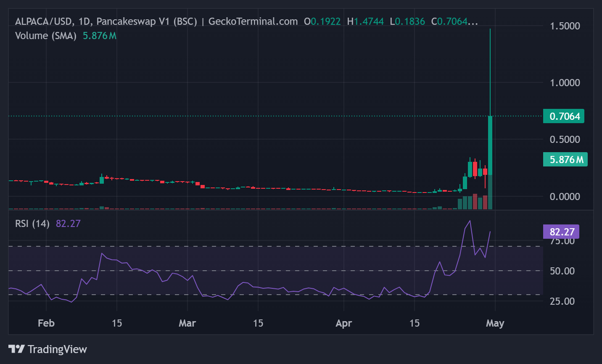Click the Apr label on the time axis

344,323
